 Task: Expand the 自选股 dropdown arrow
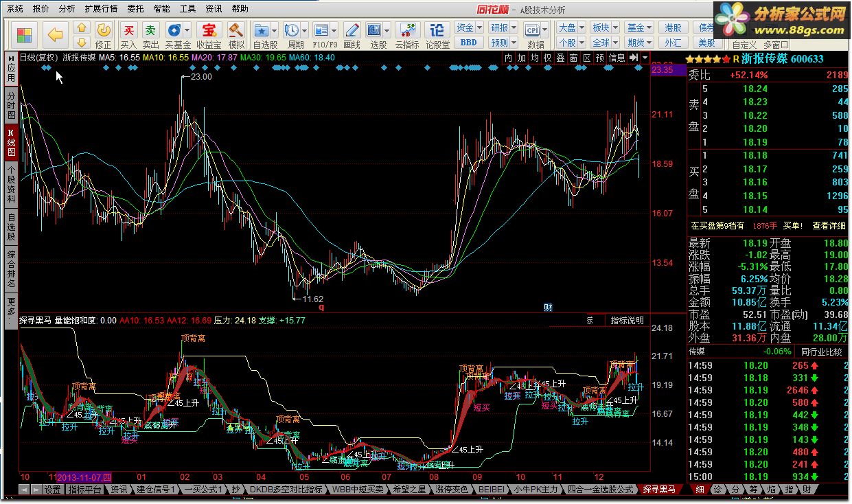[275, 31]
